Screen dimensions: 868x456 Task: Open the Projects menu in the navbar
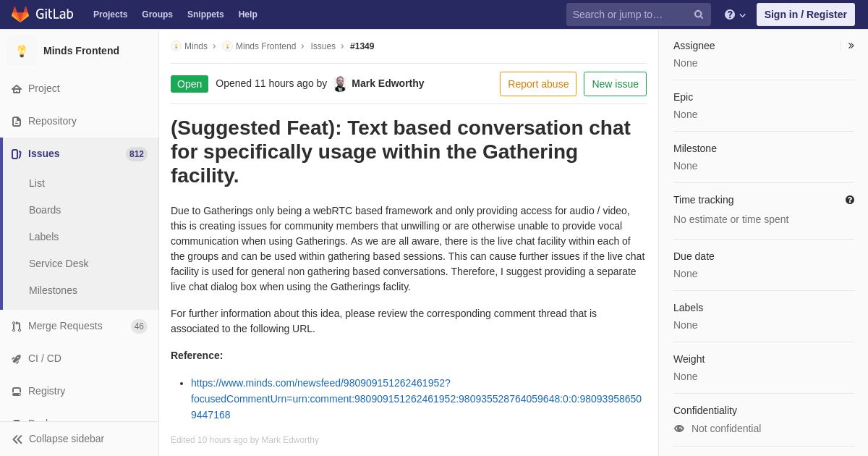110,14
